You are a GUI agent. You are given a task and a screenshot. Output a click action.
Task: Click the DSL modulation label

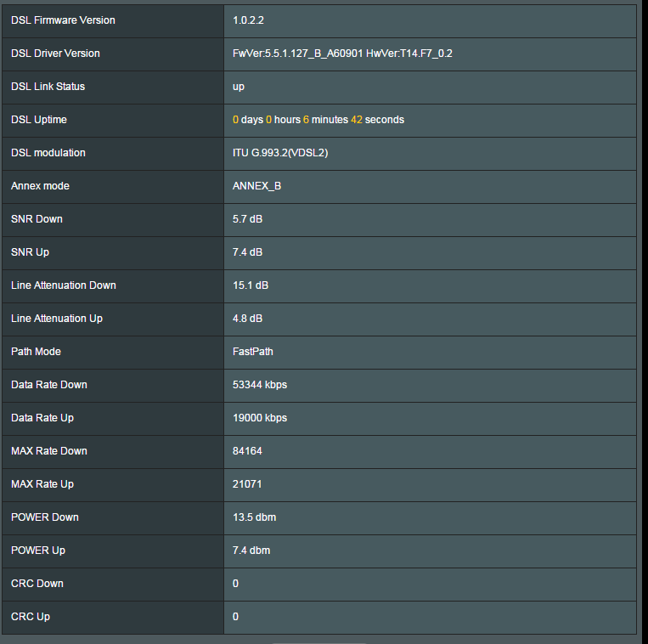coord(48,153)
